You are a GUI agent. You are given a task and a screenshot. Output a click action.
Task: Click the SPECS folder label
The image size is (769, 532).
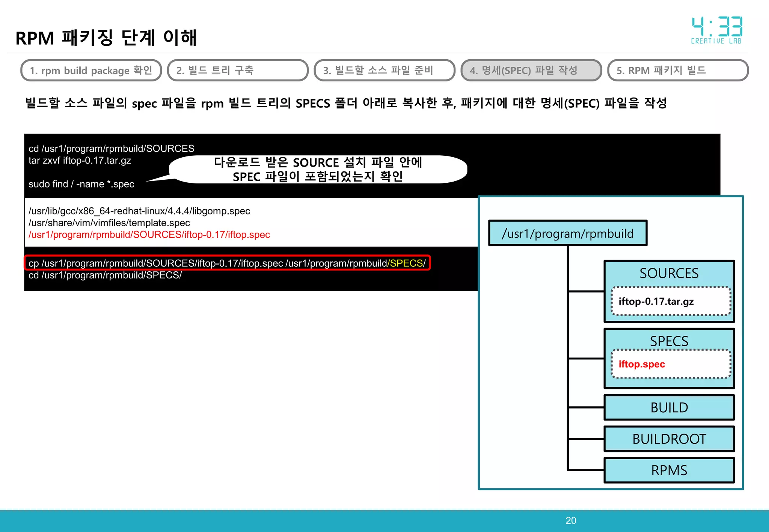coord(669,341)
